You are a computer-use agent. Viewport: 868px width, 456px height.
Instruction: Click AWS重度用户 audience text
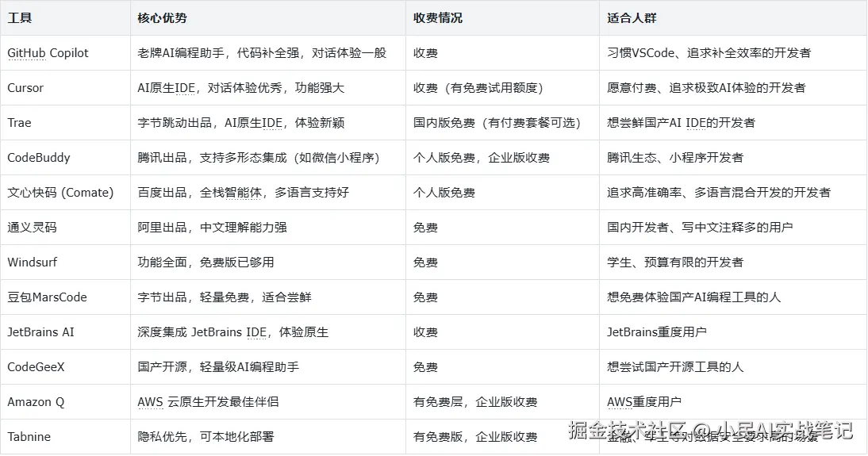pyautogui.click(x=643, y=402)
